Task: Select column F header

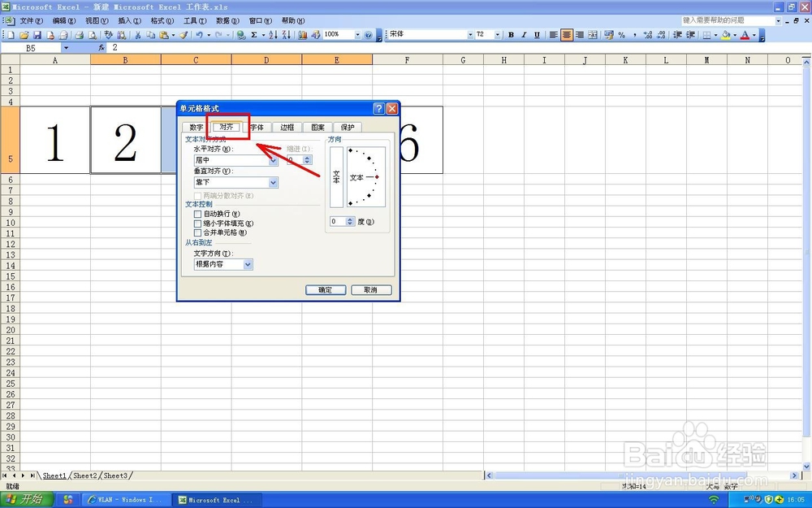Action: pos(407,60)
